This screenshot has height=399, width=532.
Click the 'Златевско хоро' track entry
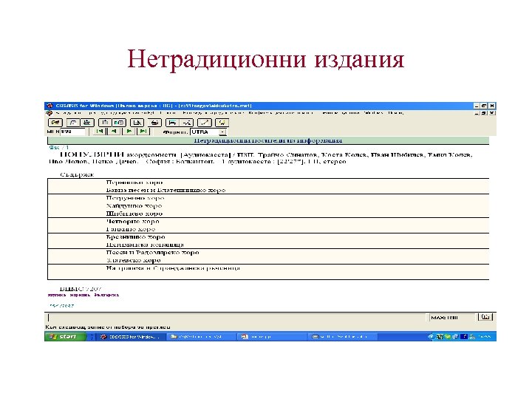pos(133,261)
